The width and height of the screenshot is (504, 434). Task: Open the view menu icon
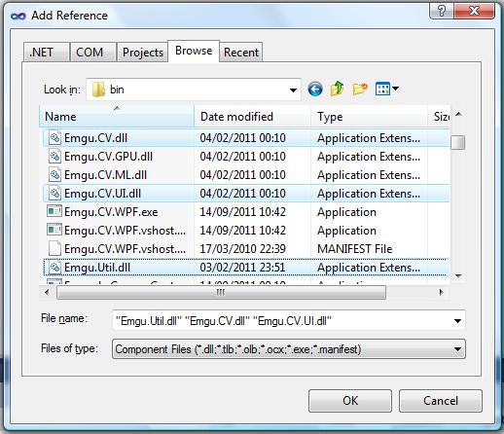tap(386, 89)
